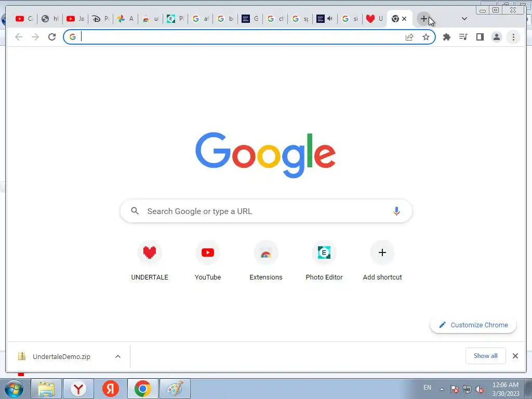
Task: Focus the Search Google or type a URL box
Action: pyautogui.click(x=266, y=211)
